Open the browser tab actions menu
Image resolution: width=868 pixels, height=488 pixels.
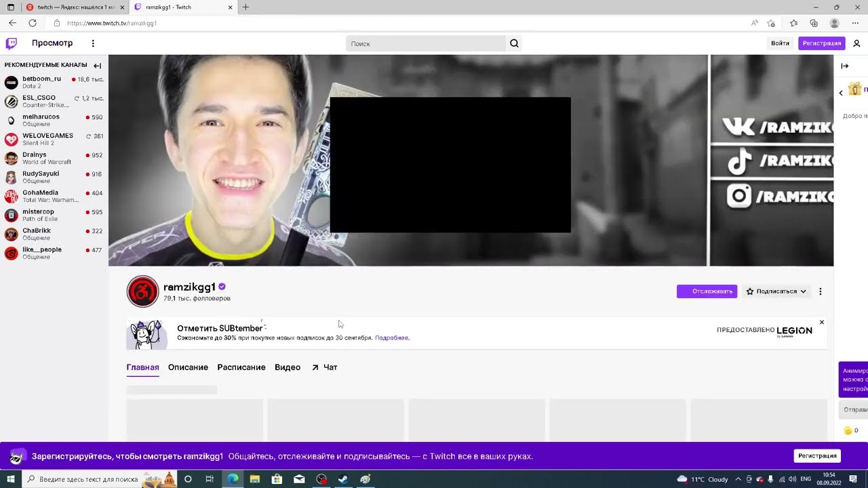pyautogui.click(x=10, y=7)
